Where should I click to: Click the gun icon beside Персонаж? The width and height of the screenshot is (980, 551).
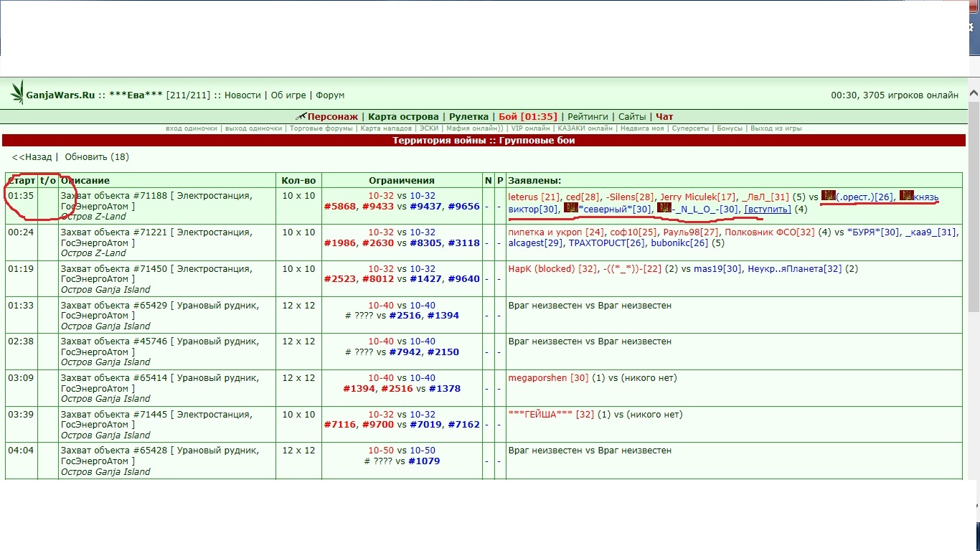point(301,116)
